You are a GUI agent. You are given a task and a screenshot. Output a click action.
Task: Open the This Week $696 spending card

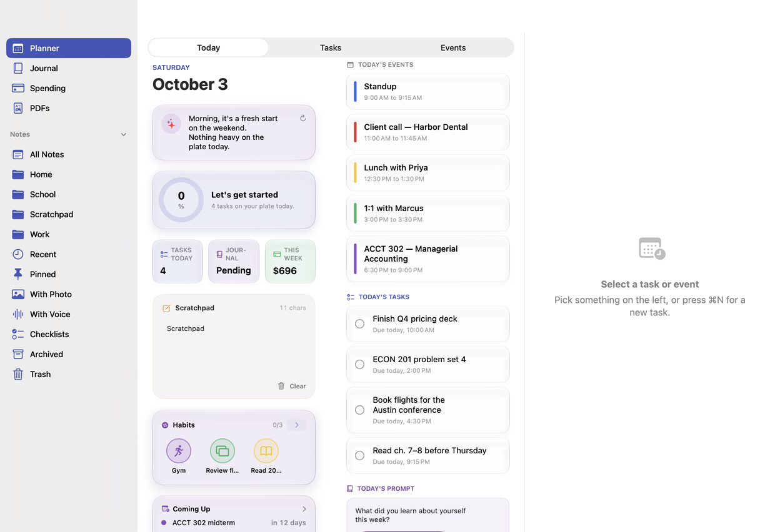coord(290,261)
